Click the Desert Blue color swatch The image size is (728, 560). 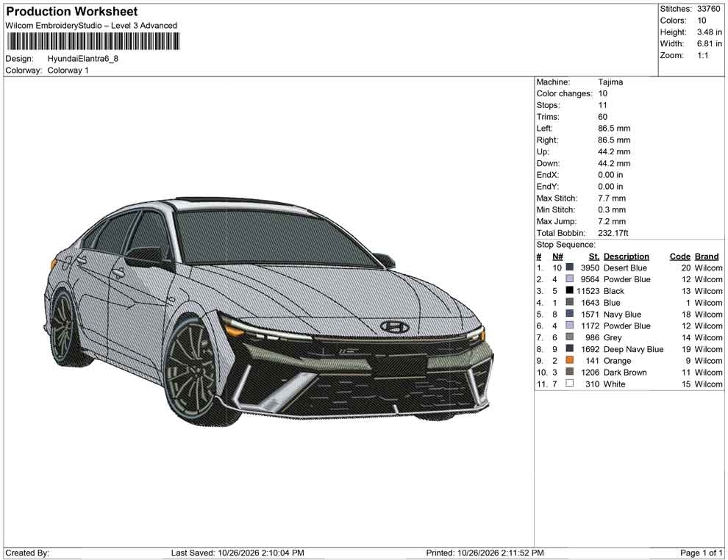pos(569,268)
